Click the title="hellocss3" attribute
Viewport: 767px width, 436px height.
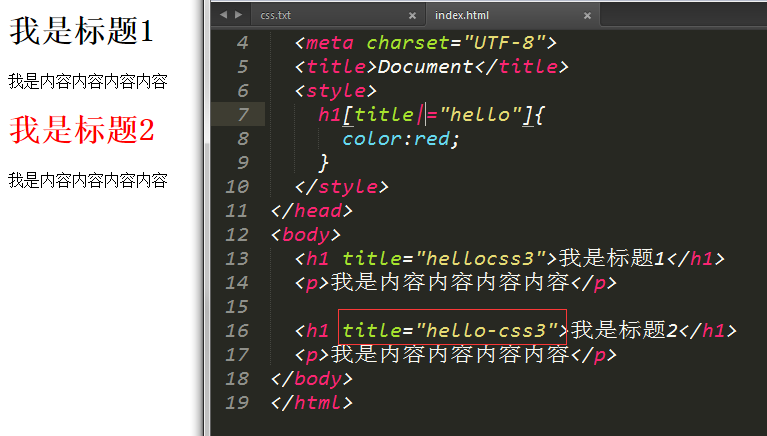[x=444, y=258]
